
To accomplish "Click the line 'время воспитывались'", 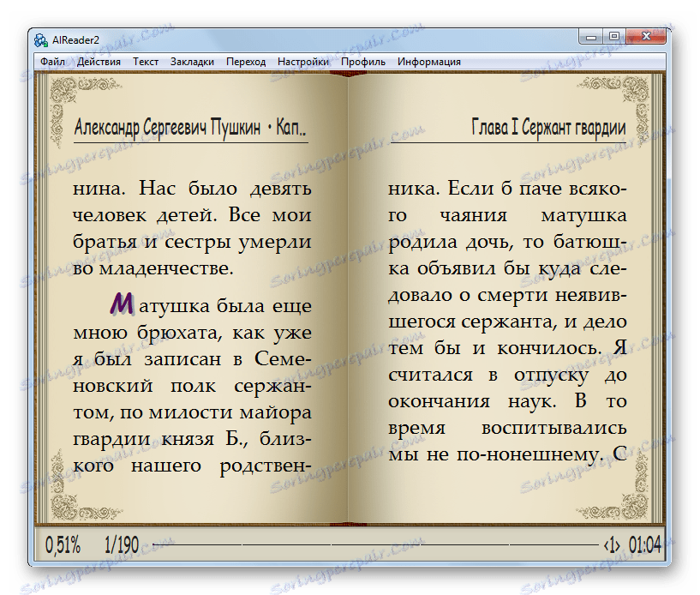I will (507, 428).
